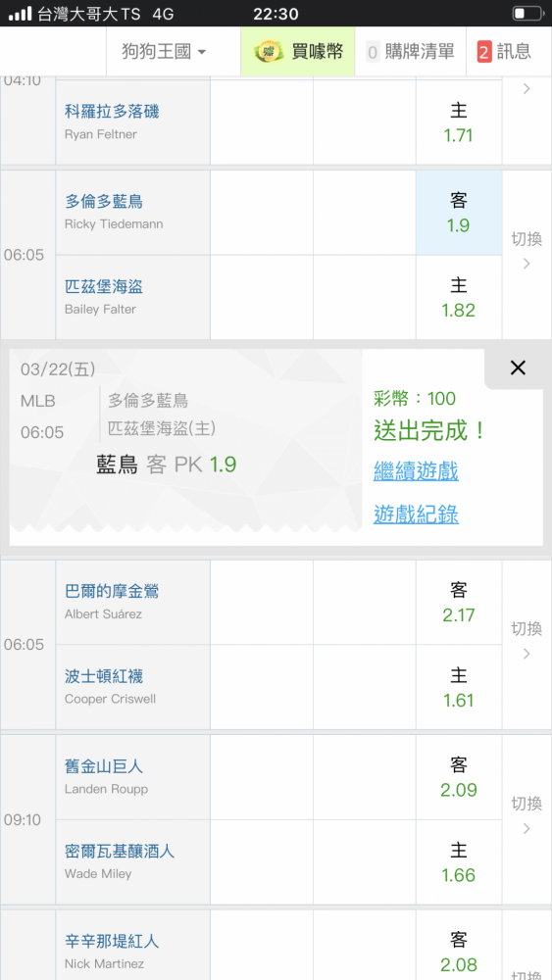Open 多倫多藍鳥 team link
The height and width of the screenshot is (980, 552).
(104, 201)
